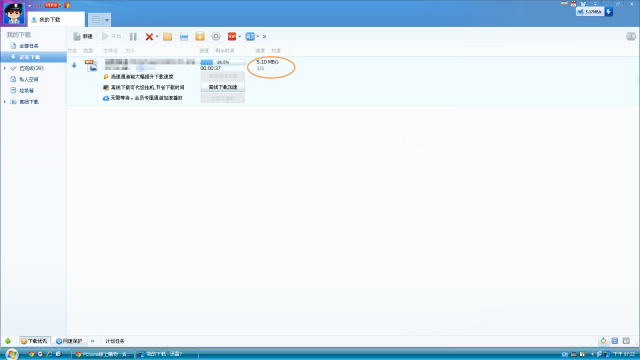Select 离线下载 in sidebar
The height and width of the screenshot is (360, 640).
pos(29,102)
